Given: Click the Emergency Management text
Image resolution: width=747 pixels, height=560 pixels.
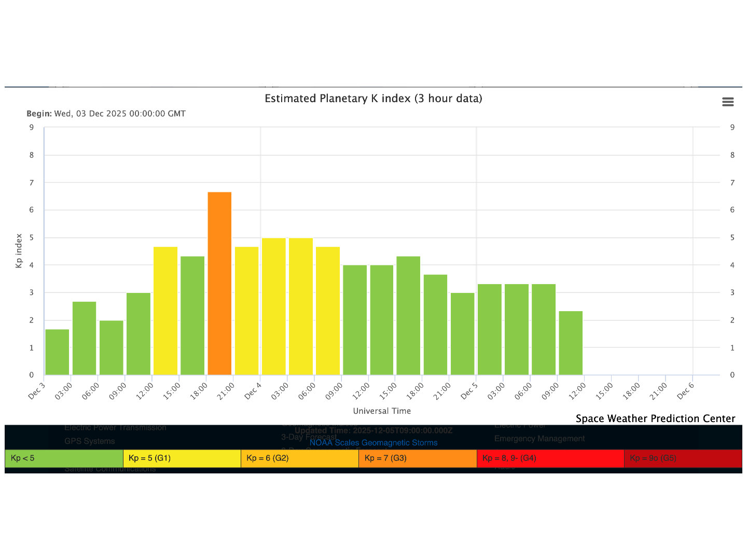Looking at the screenshot, I should pos(539,439).
